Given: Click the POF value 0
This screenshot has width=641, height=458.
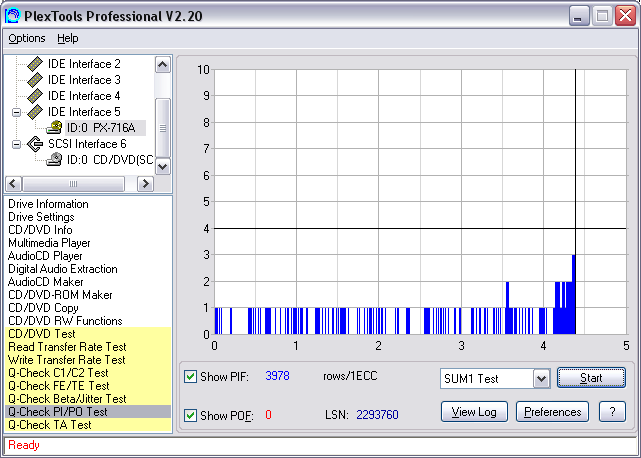Looking at the screenshot, I should (268, 415).
